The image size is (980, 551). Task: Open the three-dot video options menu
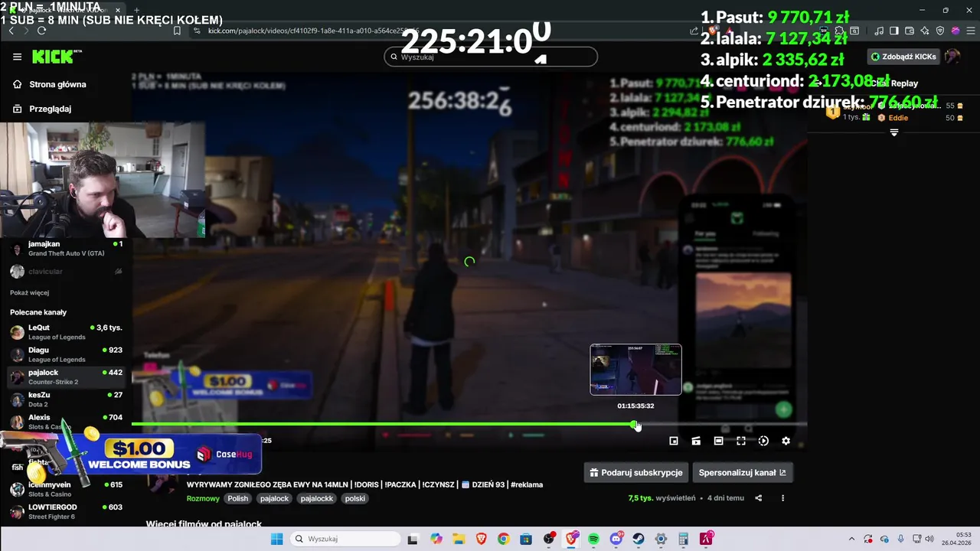[782, 498]
